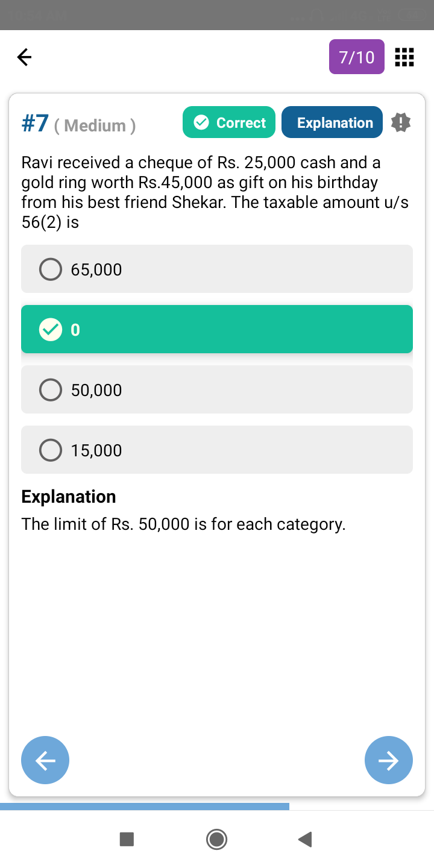The width and height of the screenshot is (434, 868).
Task: Tap the back arrow at top left
Action: pos(24,57)
